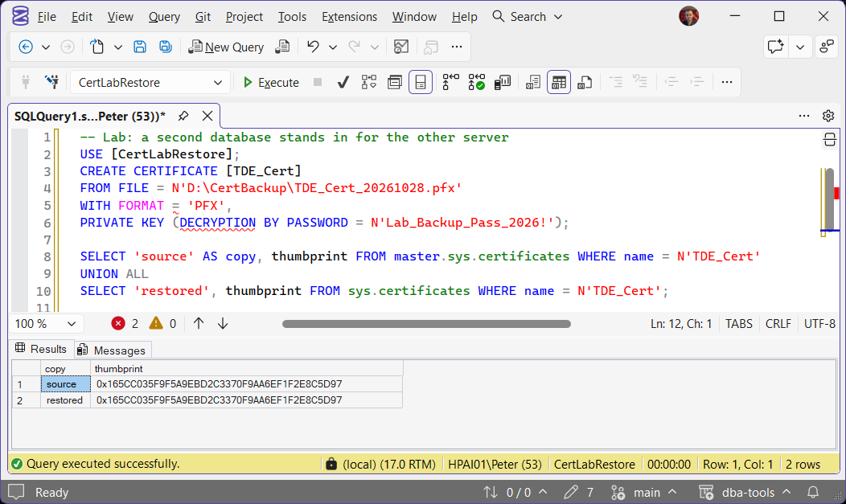Expand the new file dropdown arrow
846x504 pixels.
[118, 47]
